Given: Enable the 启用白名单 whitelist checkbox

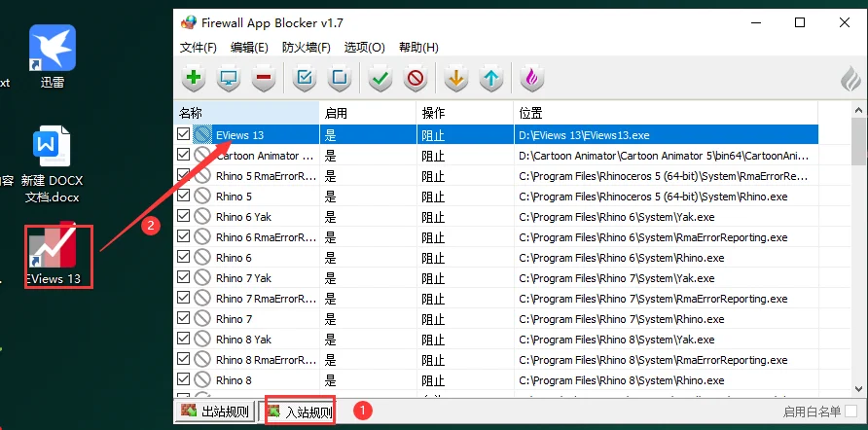Looking at the screenshot, I should 851,412.
